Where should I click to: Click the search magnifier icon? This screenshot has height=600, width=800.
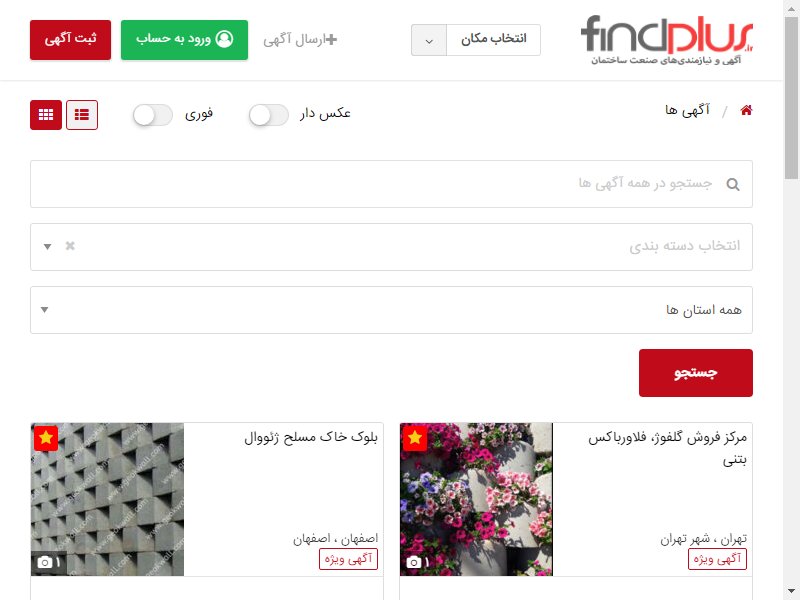[733, 184]
